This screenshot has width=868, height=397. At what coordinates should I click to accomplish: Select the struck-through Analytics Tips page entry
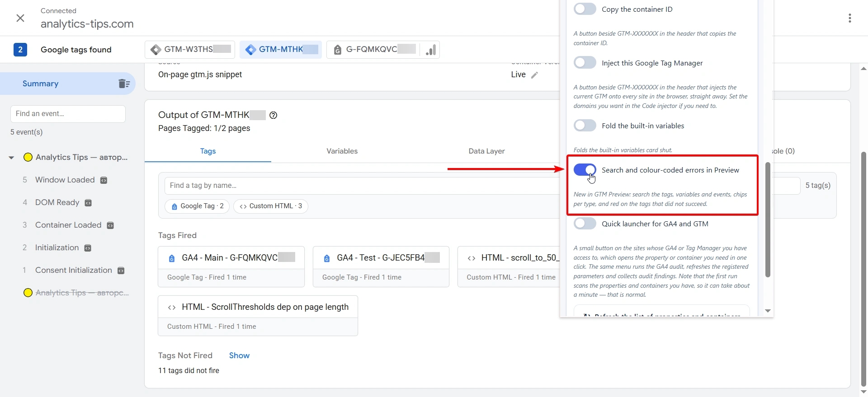[82, 293]
